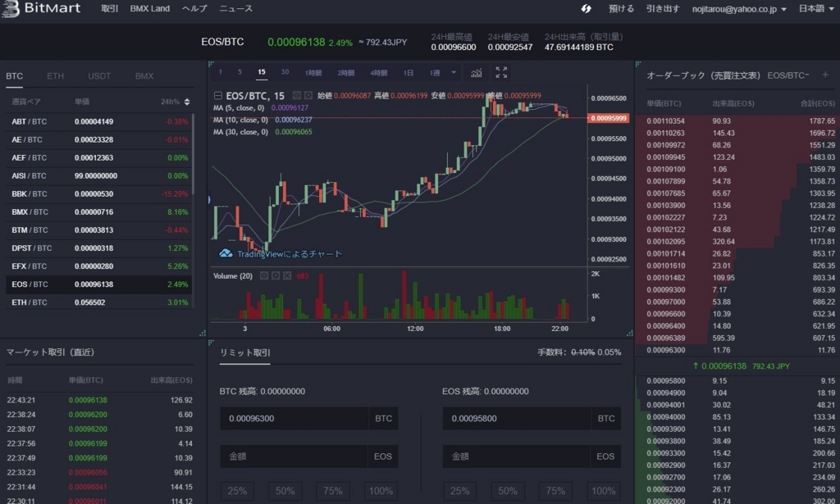The image size is (840, 504).
Task: Open the chart indicators icon
Action: tap(477, 73)
